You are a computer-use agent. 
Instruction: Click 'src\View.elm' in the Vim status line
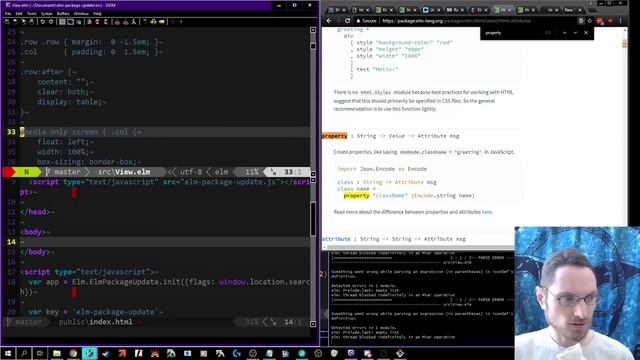[x=124, y=172]
